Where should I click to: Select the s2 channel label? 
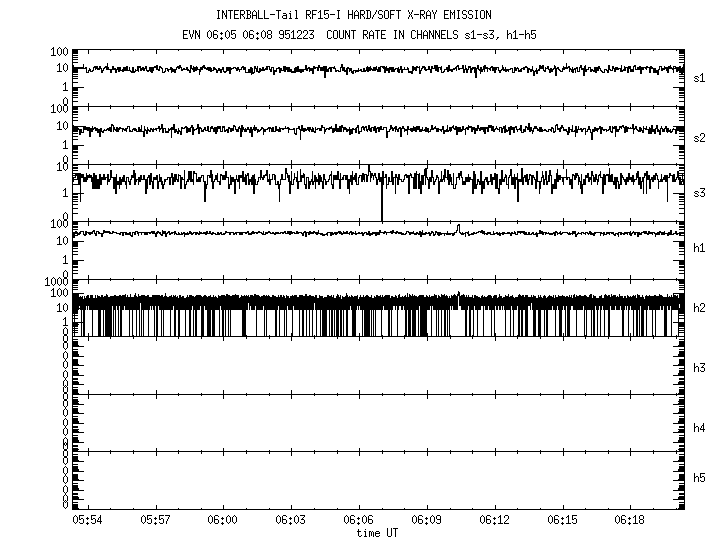tap(699, 137)
